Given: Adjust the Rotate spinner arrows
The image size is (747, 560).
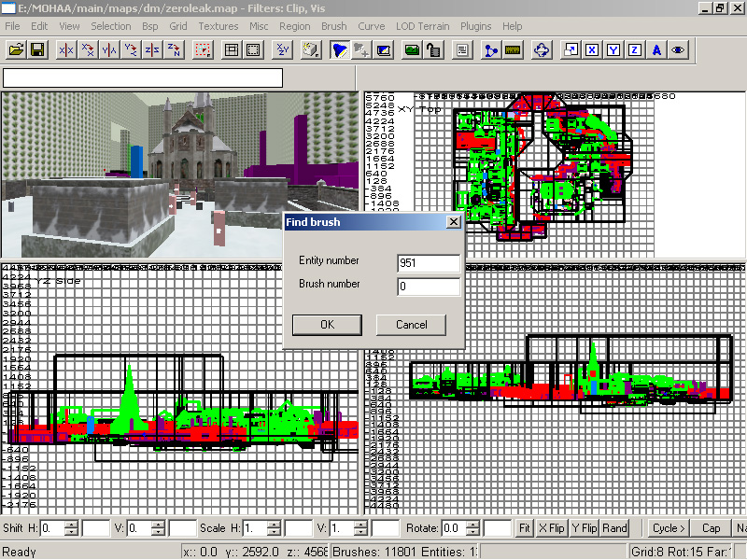Looking at the screenshot, I should [473, 528].
